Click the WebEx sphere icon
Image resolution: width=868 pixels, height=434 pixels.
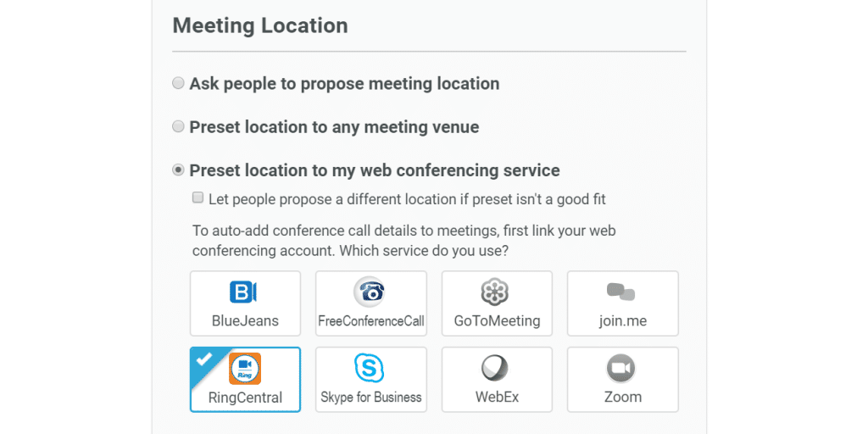496,368
